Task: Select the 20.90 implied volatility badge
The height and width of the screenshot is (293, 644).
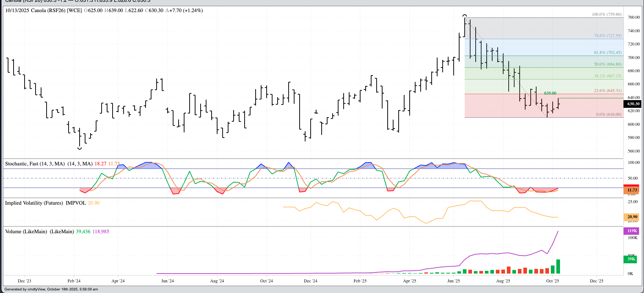Action: click(x=632, y=217)
